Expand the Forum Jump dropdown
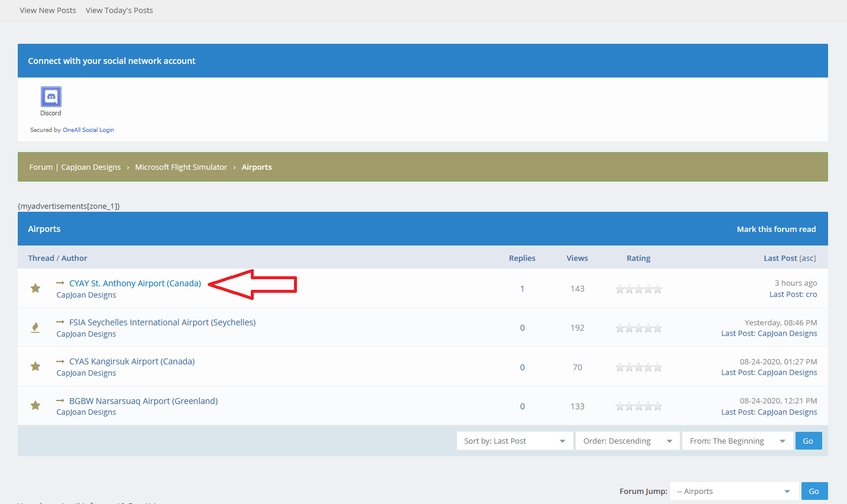The width and height of the screenshot is (847, 504). [x=734, y=491]
